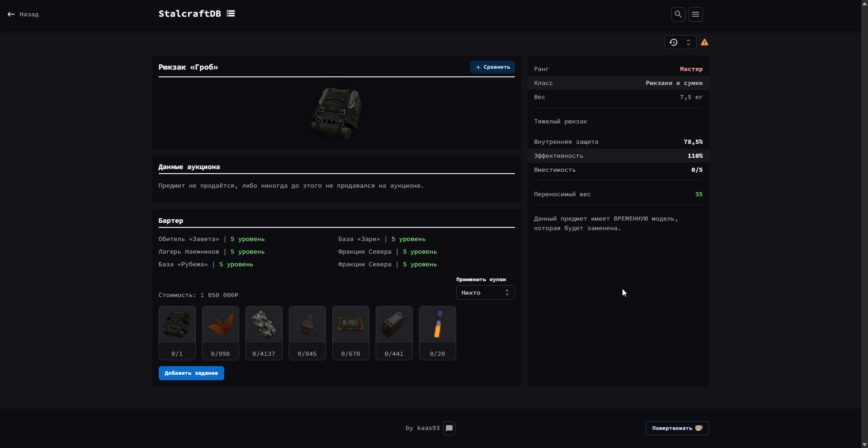
Task: Click the page vertical scrollbar
Action: (x=864, y=224)
